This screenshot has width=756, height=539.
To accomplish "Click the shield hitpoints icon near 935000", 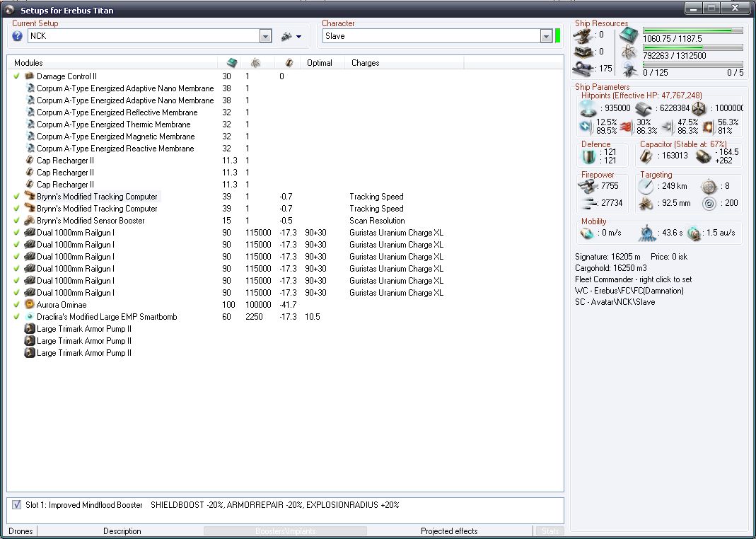I will pyautogui.click(x=588, y=108).
